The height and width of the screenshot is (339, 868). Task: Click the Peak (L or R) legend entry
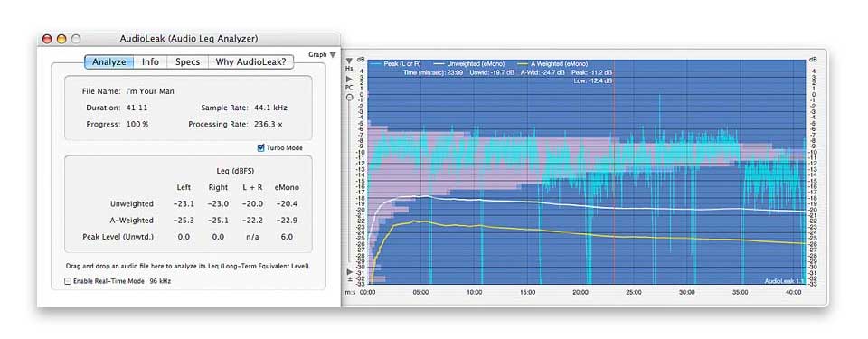[395, 64]
